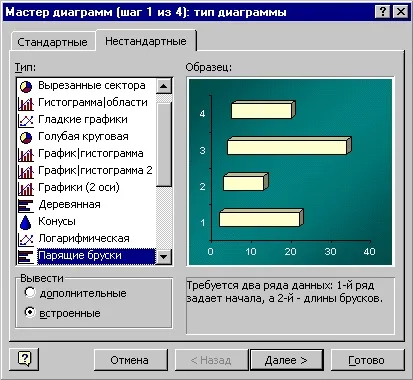Pick График|гистограмма 2 list entry

tap(95, 170)
